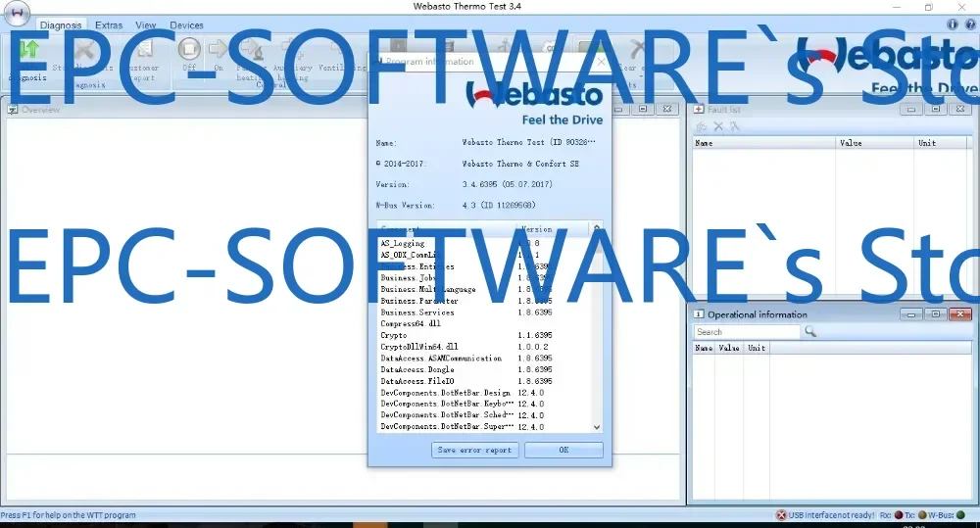Select the DevComponents.DotNetBar.Design row

484,393
